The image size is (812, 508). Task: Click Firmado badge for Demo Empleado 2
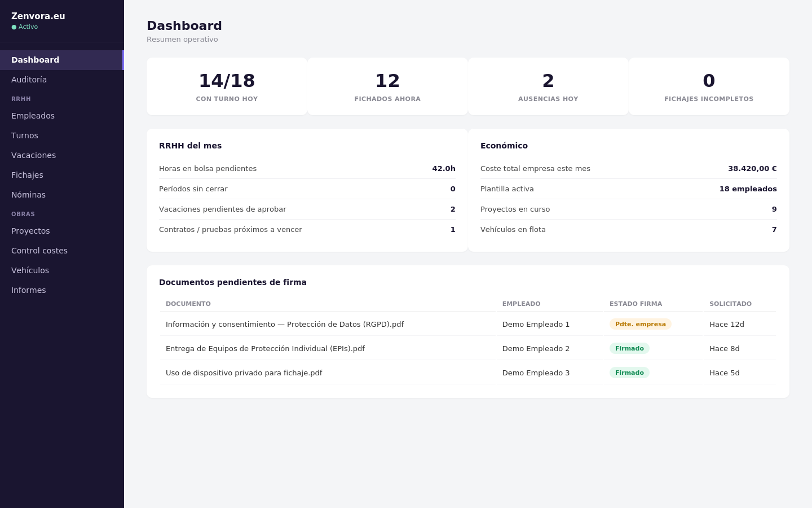tap(629, 348)
